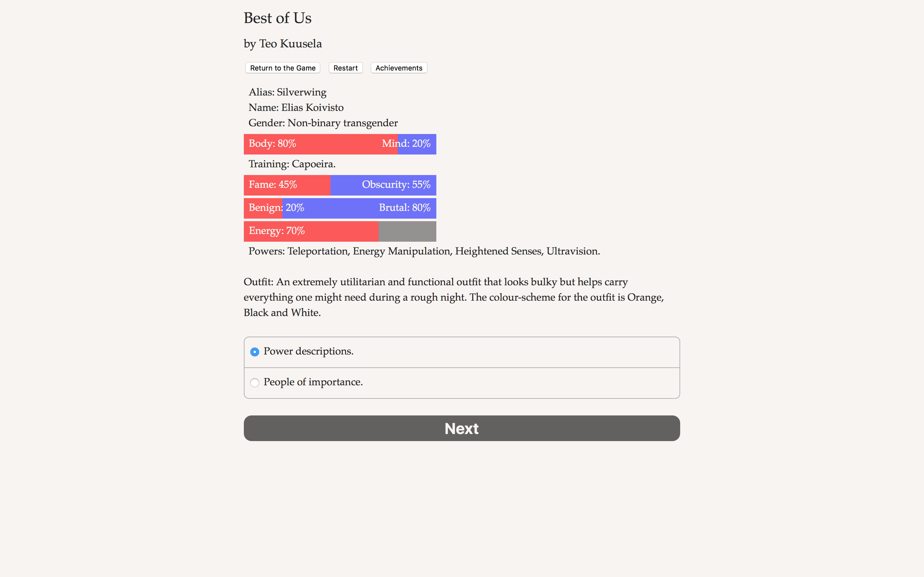This screenshot has height=577, width=924.
Task: Click the 'Best of Us' title
Action: click(277, 18)
